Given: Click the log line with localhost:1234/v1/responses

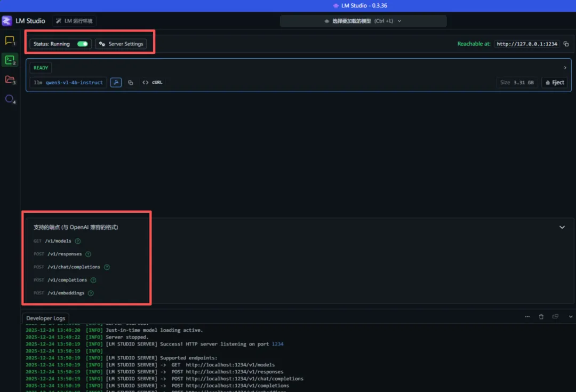Looking at the screenshot, I should (x=154, y=372).
